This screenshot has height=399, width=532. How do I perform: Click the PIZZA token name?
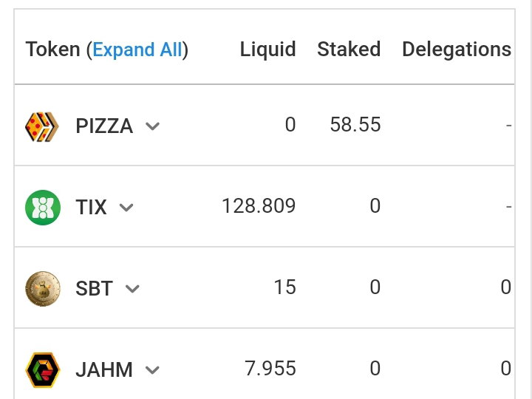[104, 126]
